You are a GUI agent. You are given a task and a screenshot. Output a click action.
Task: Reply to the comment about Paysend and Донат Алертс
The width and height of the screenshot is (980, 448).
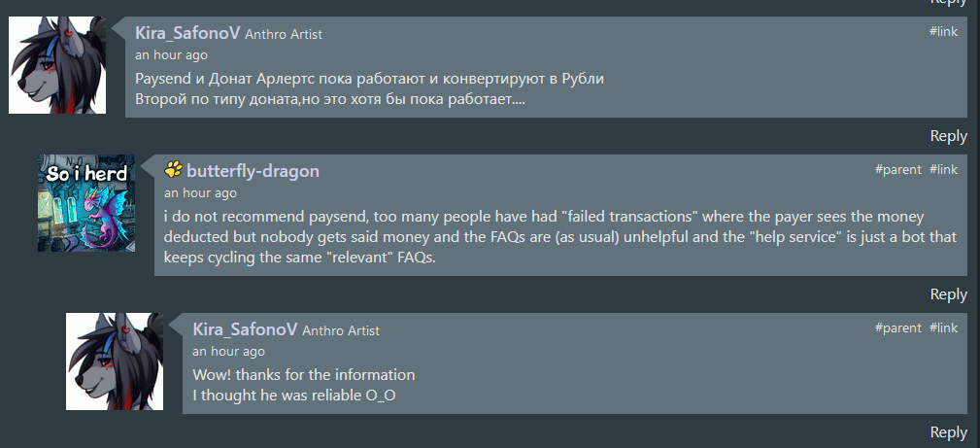point(948,136)
